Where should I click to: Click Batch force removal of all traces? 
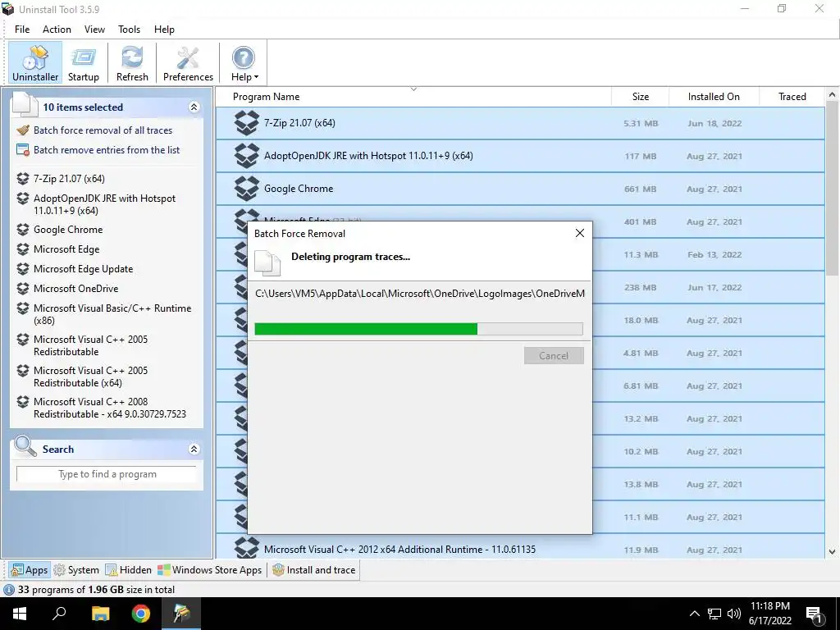click(x=103, y=130)
